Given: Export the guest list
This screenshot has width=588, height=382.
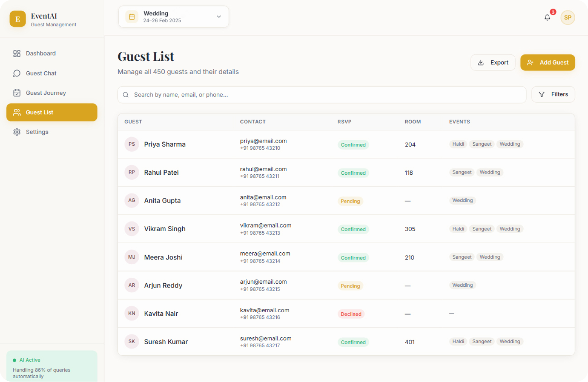Looking at the screenshot, I should 493,63.
